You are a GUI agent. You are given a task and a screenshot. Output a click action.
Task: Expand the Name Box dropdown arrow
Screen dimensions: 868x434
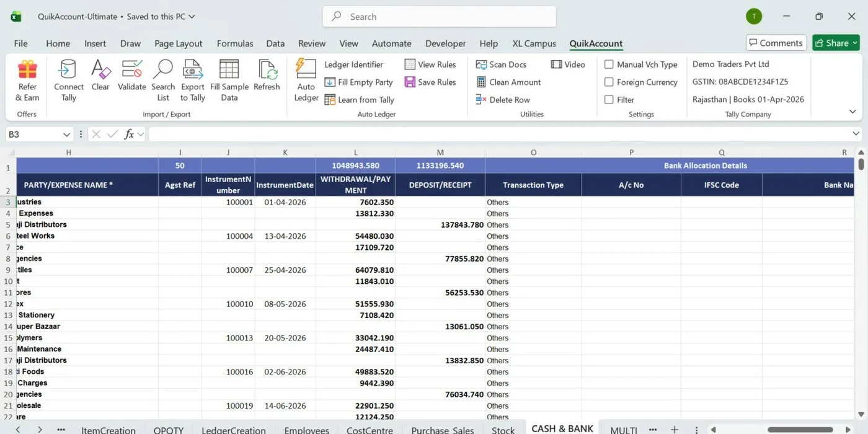[67, 135]
